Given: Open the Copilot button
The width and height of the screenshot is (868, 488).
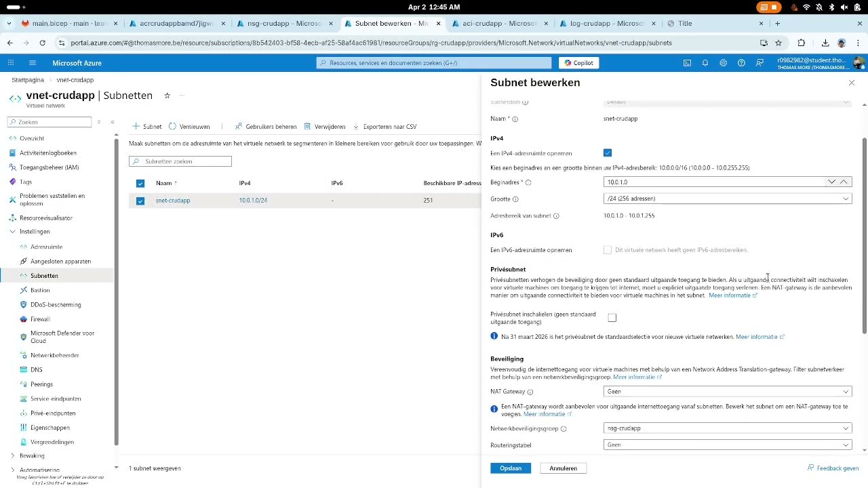Looking at the screenshot, I should click(579, 63).
